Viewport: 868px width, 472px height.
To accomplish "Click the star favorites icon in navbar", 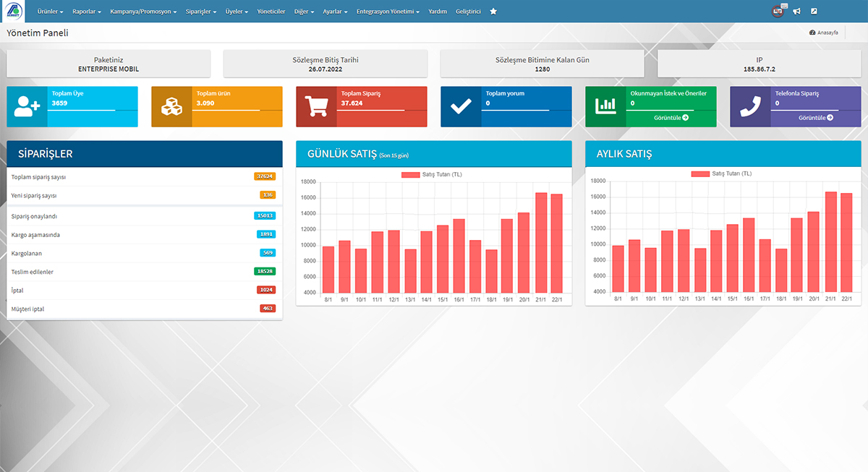I will coord(493,12).
